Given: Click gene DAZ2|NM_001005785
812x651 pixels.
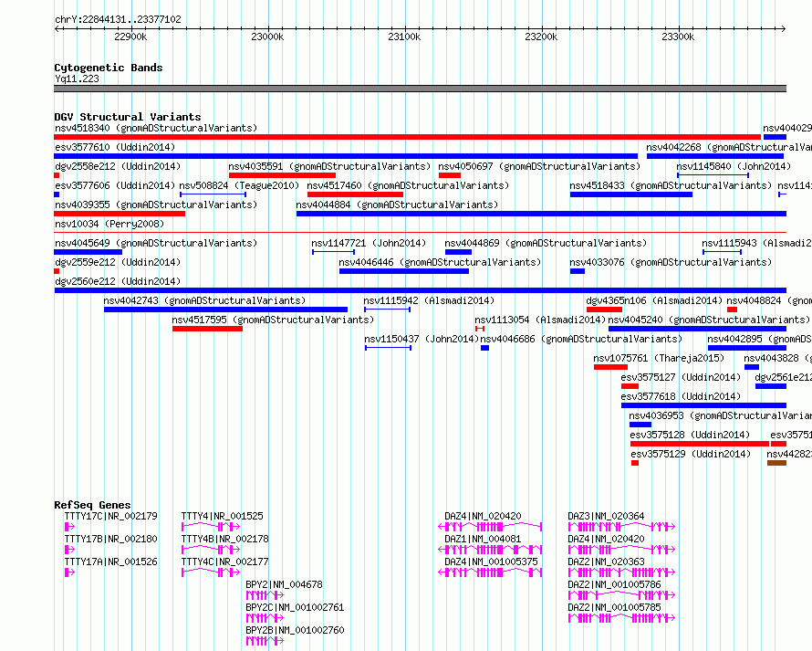Looking at the screenshot, I should (614, 607).
